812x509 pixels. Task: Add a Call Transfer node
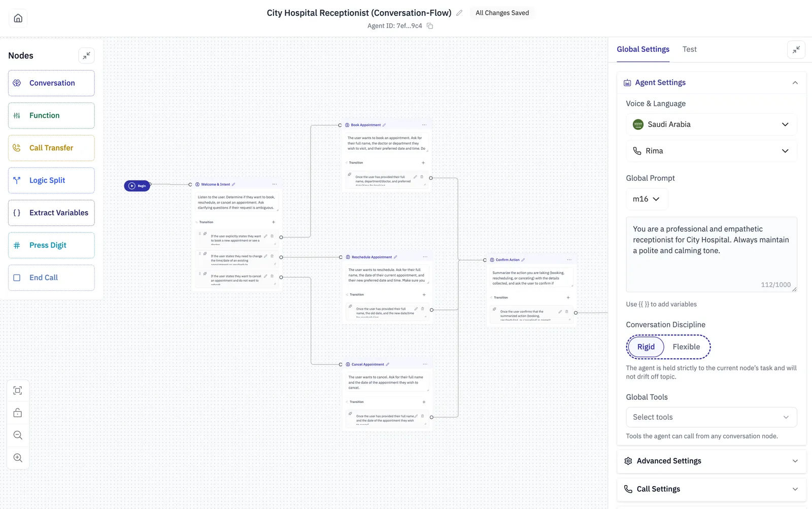[x=51, y=148]
